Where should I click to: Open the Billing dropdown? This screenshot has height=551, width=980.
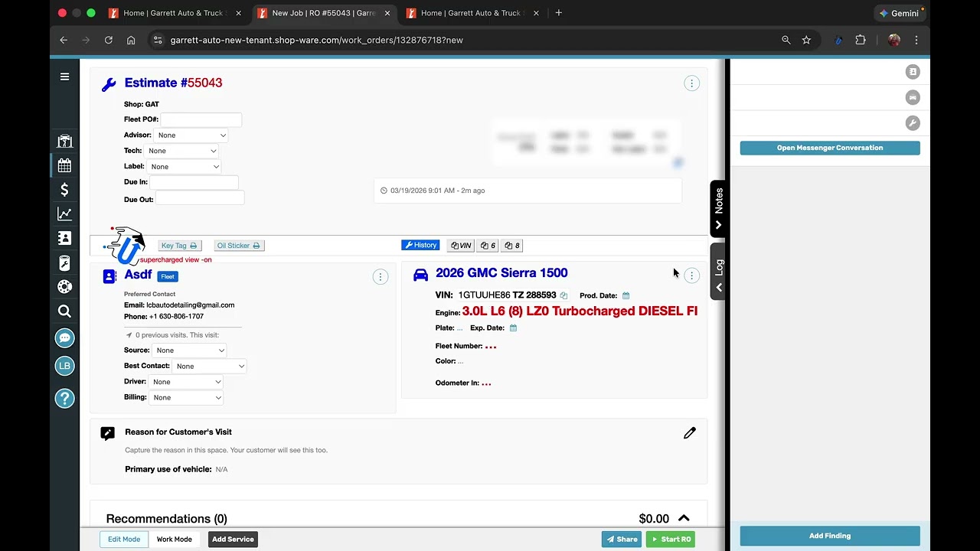[x=186, y=398]
